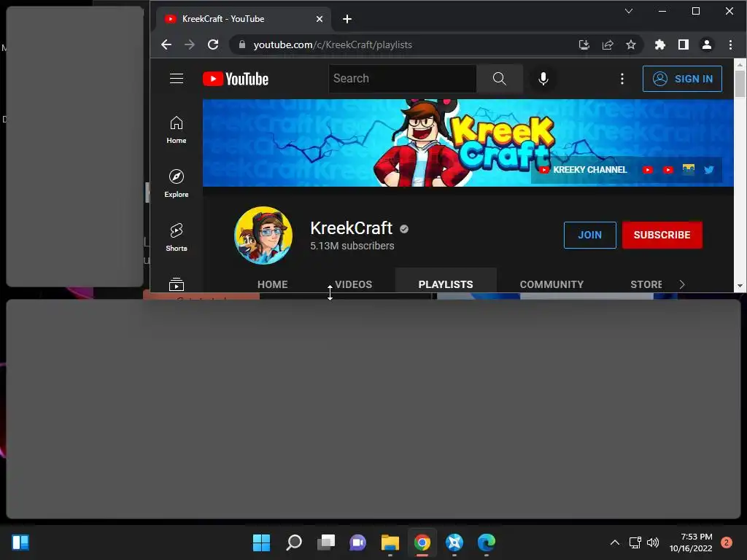Switch to COMMUNITY tab

[x=551, y=284]
